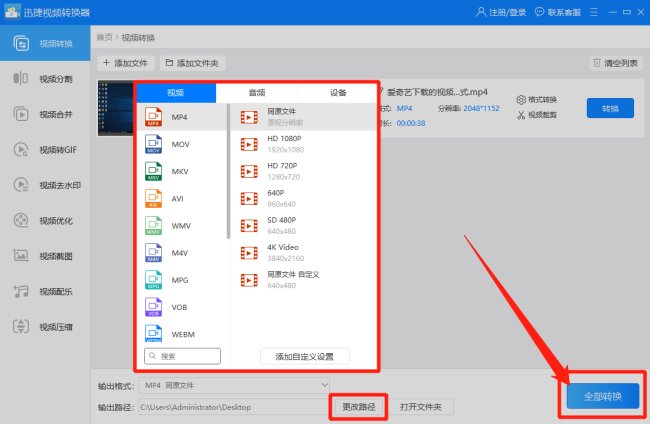Open 视频截图 video screenshot tool

[45, 256]
